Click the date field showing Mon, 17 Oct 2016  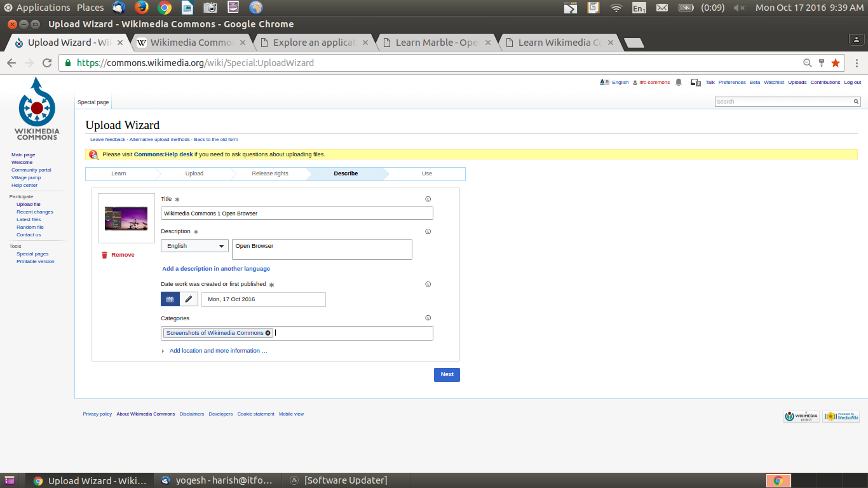pos(264,299)
